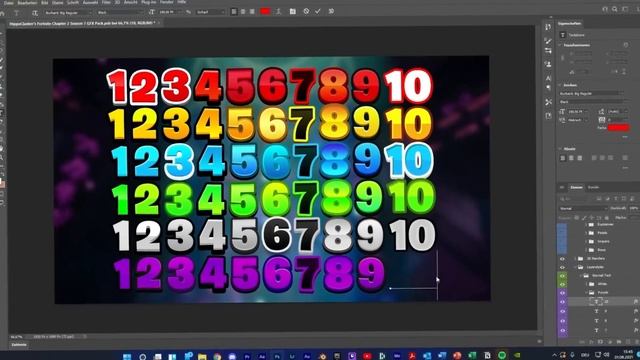Open Spotify from the taskbar
This screenshot has width=640, height=360.
tap(502, 356)
